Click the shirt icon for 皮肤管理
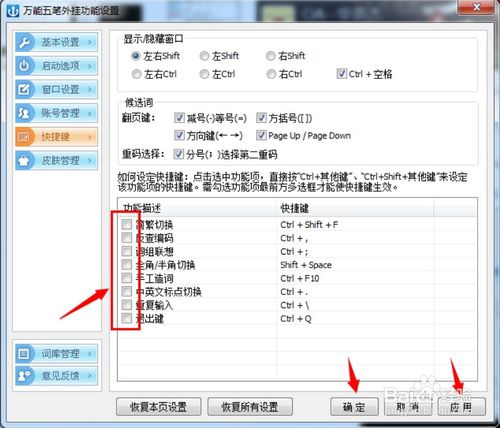This screenshot has width=500, height=428. (24, 160)
